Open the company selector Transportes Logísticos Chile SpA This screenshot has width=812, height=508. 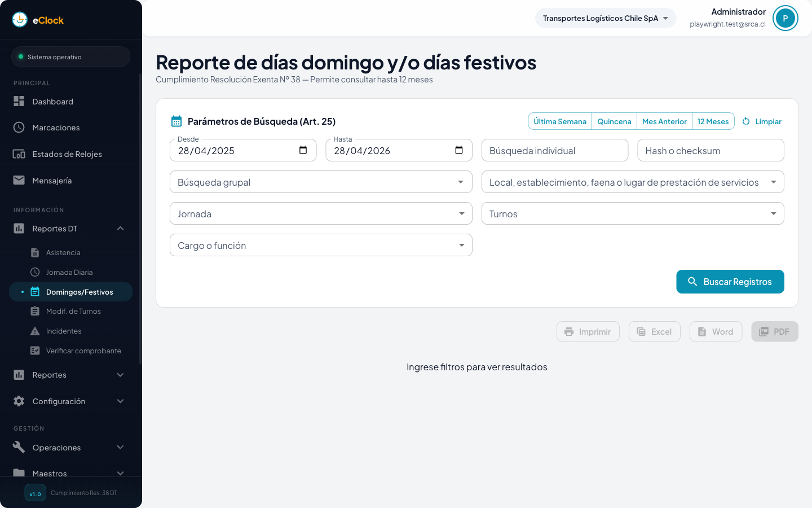pos(605,17)
